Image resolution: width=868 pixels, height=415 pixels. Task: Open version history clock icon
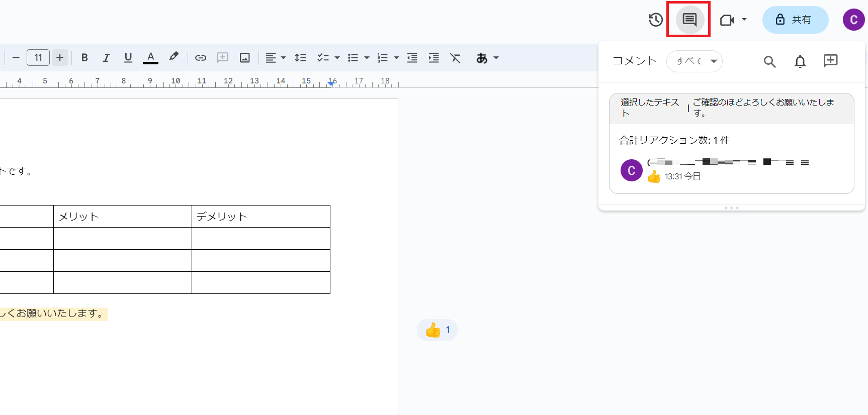[656, 20]
